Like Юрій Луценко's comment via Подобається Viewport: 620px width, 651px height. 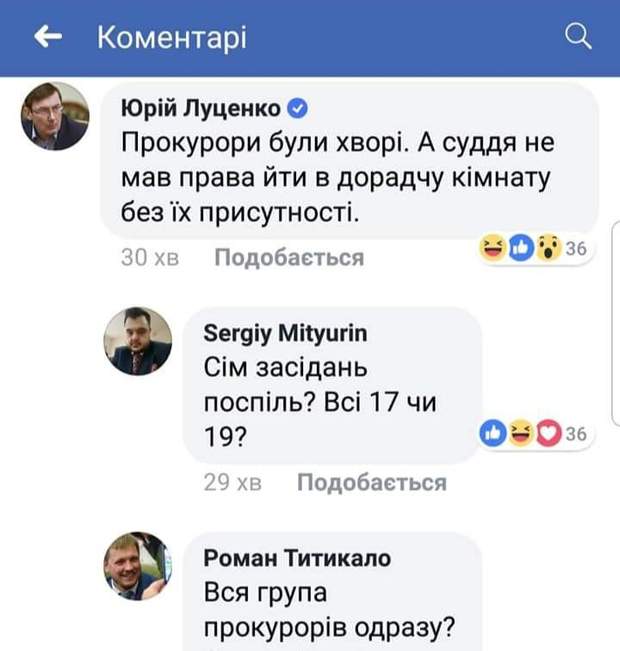pos(289,258)
